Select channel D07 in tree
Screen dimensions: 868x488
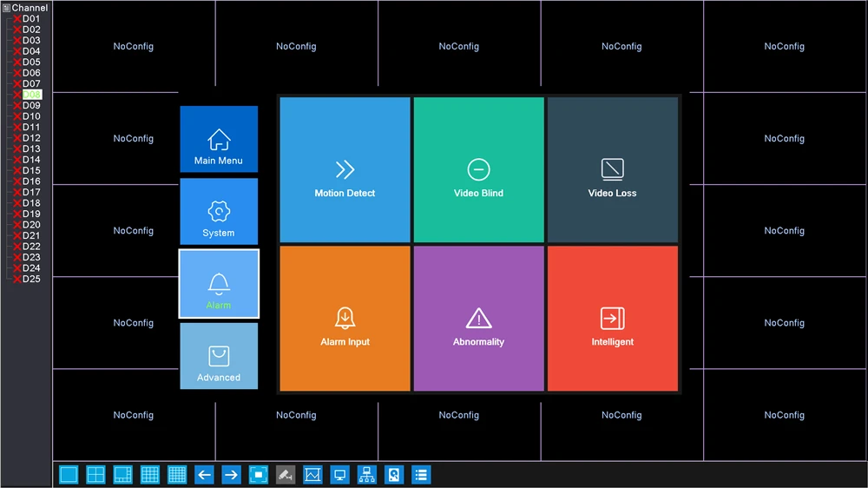(31, 83)
